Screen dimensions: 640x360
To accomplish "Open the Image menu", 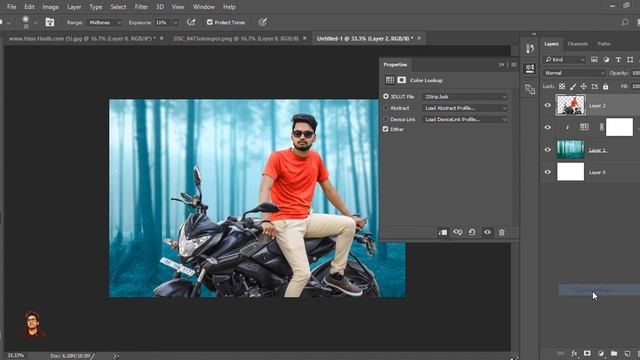I will 51,7.
